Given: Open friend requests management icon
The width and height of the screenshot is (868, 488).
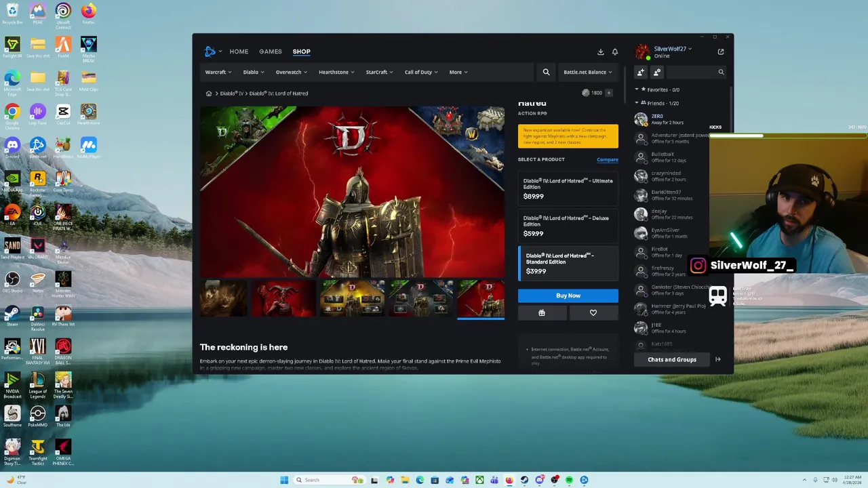Looking at the screenshot, I should pyautogui.click(x=656, y=72).
